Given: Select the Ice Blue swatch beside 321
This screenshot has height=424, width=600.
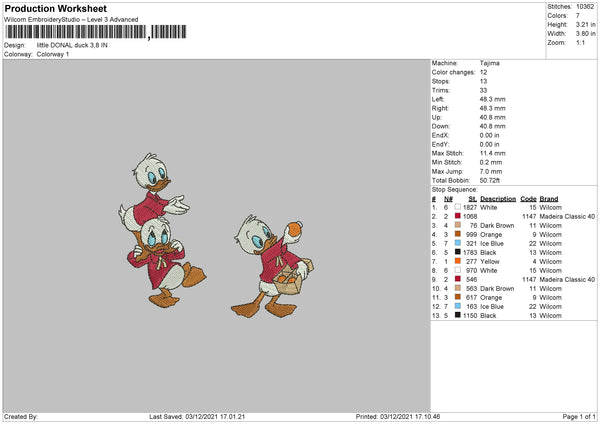Looking at the screenshot, I should pyautogui.click(x=457, y=243).
